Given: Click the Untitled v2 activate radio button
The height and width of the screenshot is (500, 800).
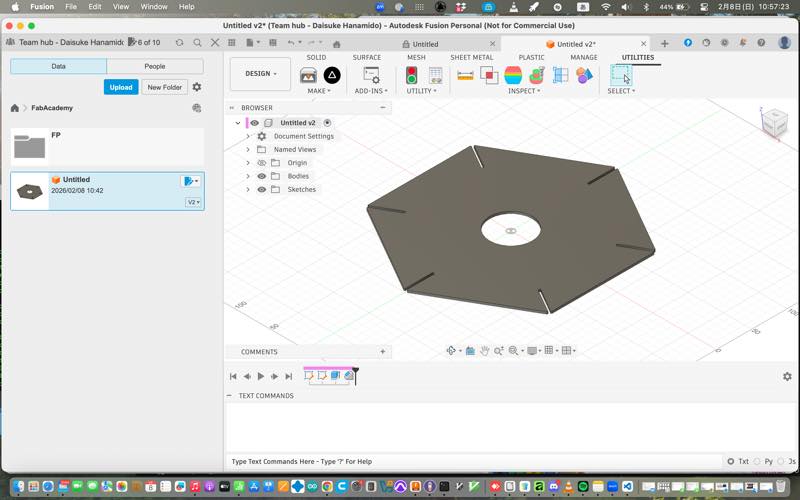Looking at the screenshot, I should point(328,122).
